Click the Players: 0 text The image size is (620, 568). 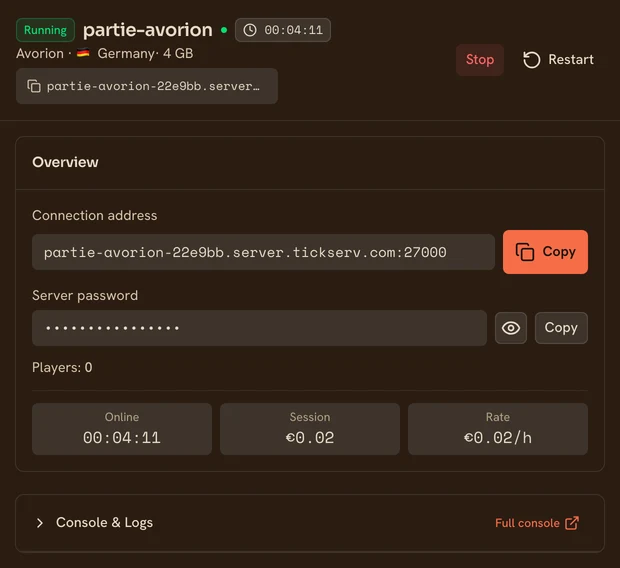(x=62, y=367)
